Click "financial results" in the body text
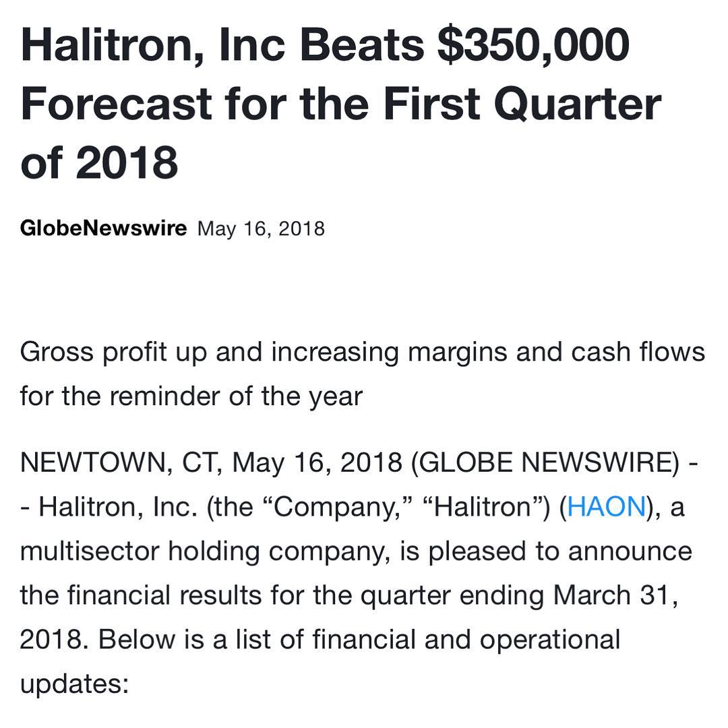 point(164,596)
